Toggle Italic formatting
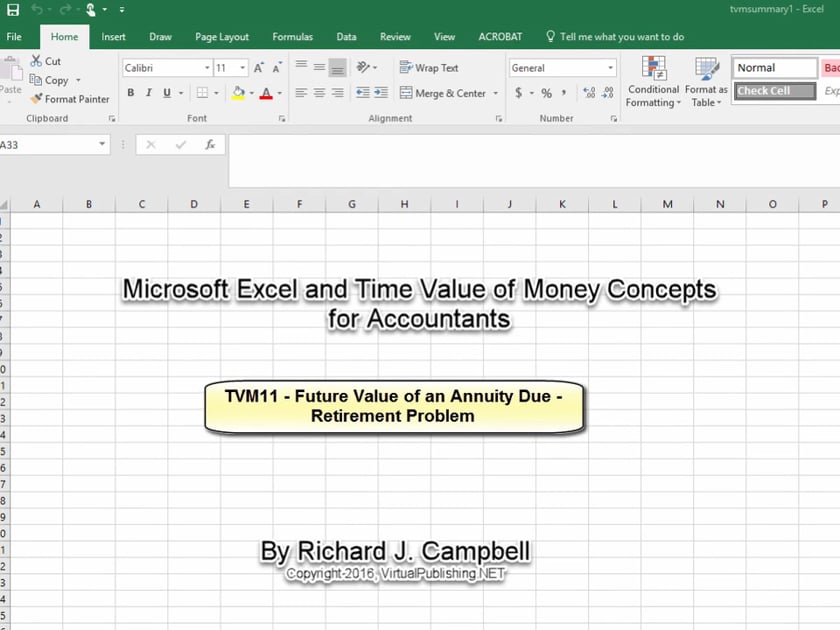Image resolution: width=840 pixels, height=630 pixels. point(149,93)
